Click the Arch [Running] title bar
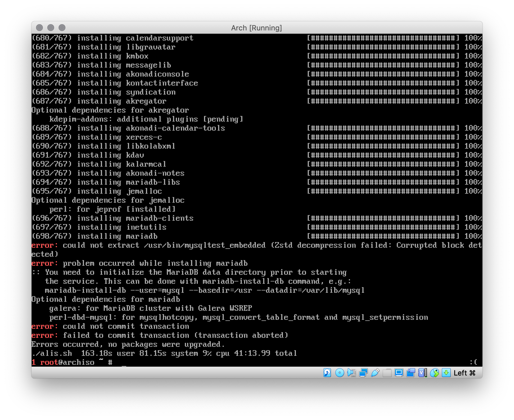Viewport: 514px width, 420px height. [x=256, y=28]
